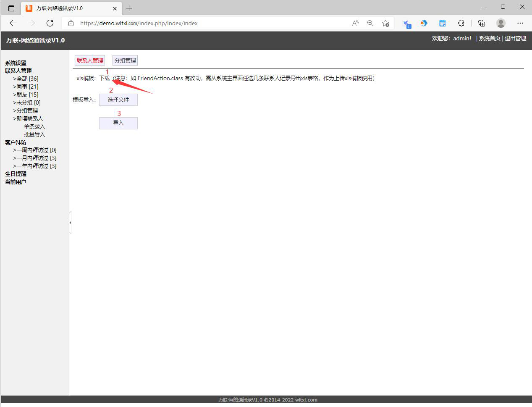This screenshot has width=532, height=407.
Task: Minimize the browser window
Action: (484, 7)
